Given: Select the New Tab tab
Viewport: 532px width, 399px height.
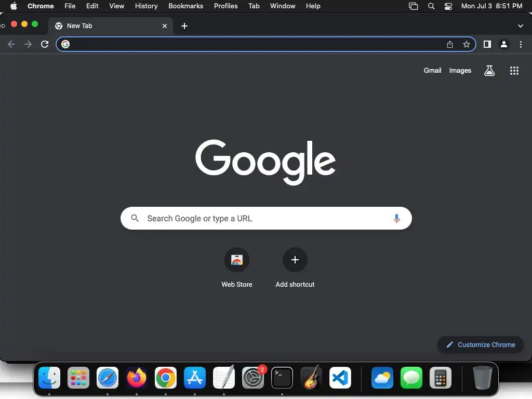Looking at the screenshot, I should [x=111, y=26].
